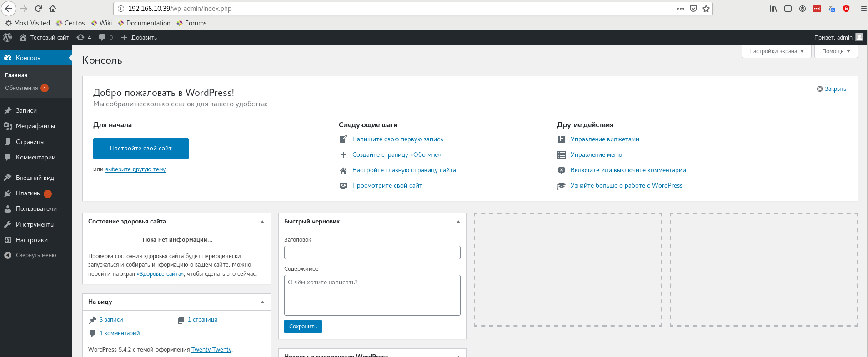Click the выберите другую тему link

(x=135, y=169)
